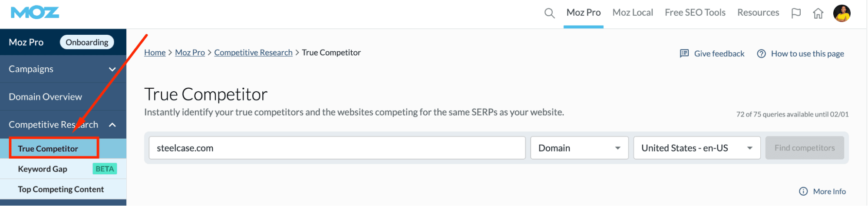Expand the Campaigns sidebar section

[112, 69]
